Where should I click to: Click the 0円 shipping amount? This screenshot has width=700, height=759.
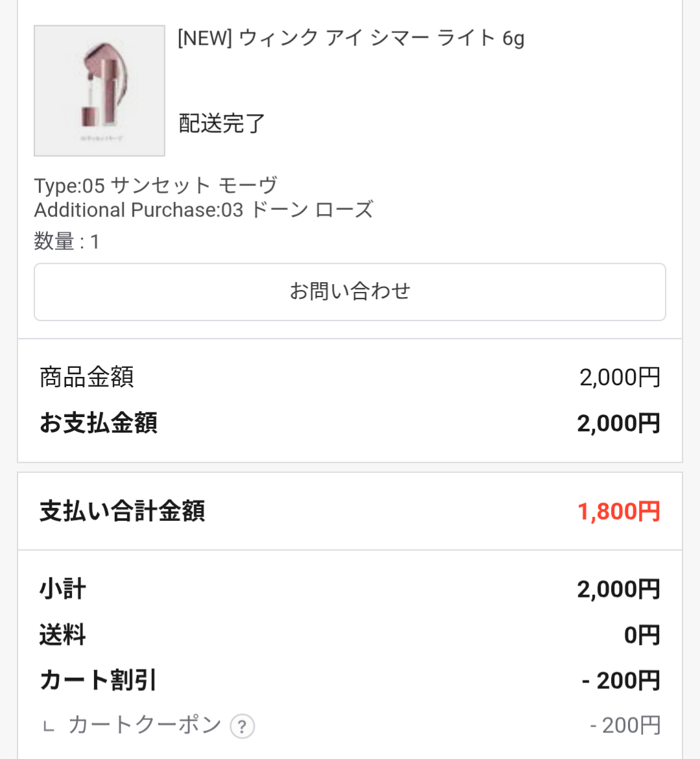642,634
